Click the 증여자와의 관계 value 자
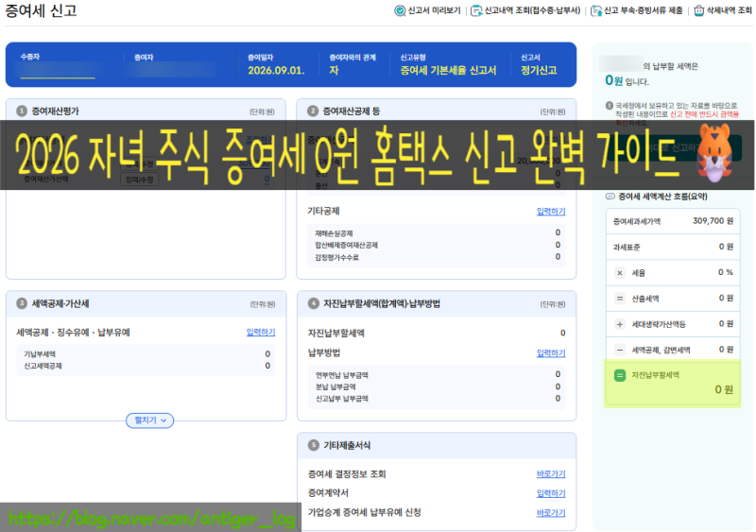Viewport: 756px width, 532px height. click(334, 71)
